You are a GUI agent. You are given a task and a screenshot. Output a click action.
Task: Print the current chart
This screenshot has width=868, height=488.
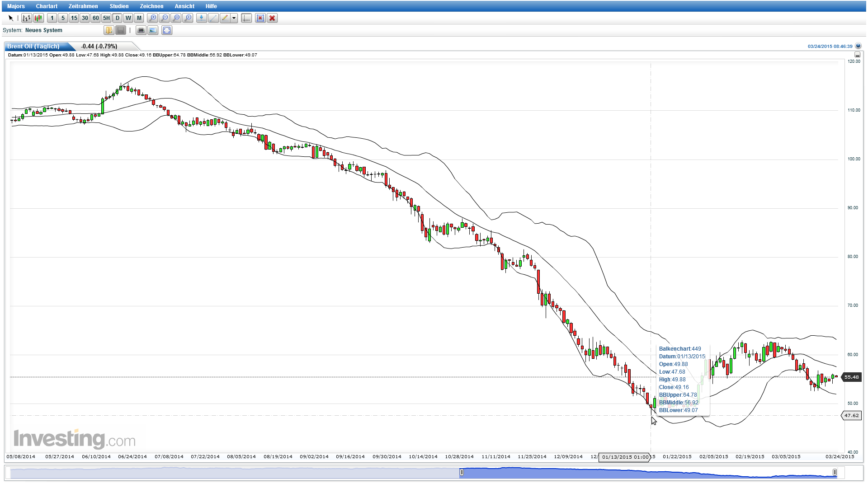(142, 30)
